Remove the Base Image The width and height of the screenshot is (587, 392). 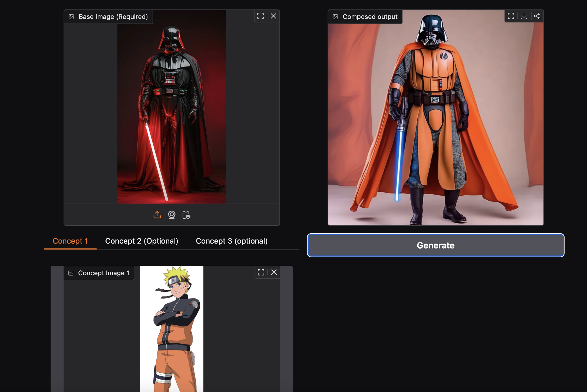tap(273, 16)
